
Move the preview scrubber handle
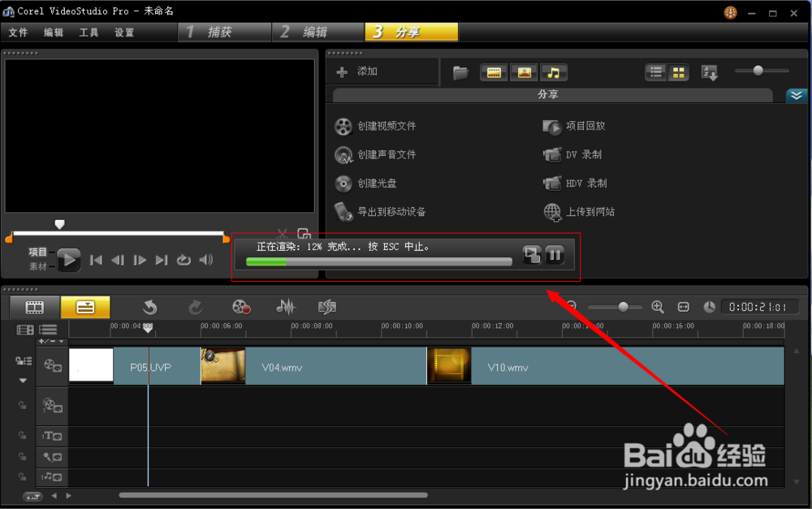pyautogui.click(x=59, y=224)
